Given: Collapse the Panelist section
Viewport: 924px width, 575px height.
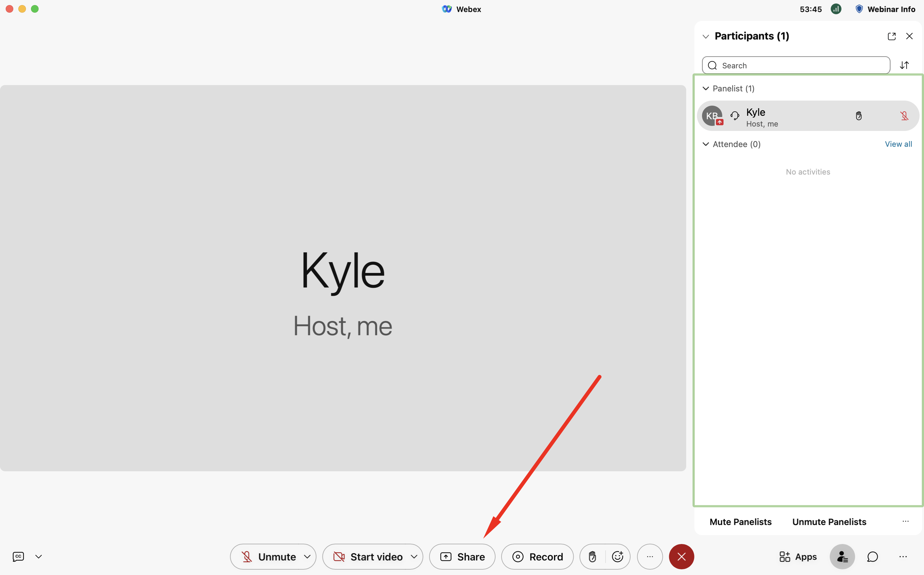Looking at the screenshot, I should point(706,89).
